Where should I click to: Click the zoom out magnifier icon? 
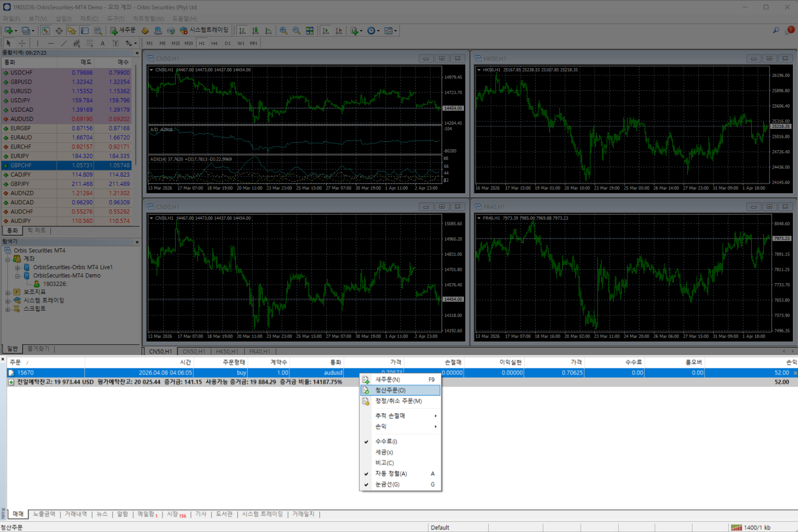(x=296, y=31)
